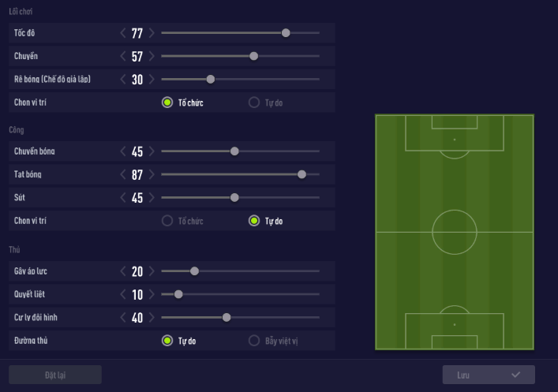
Task: Decrease Gây áp lực value with left arrow
Action: [123, 271]
